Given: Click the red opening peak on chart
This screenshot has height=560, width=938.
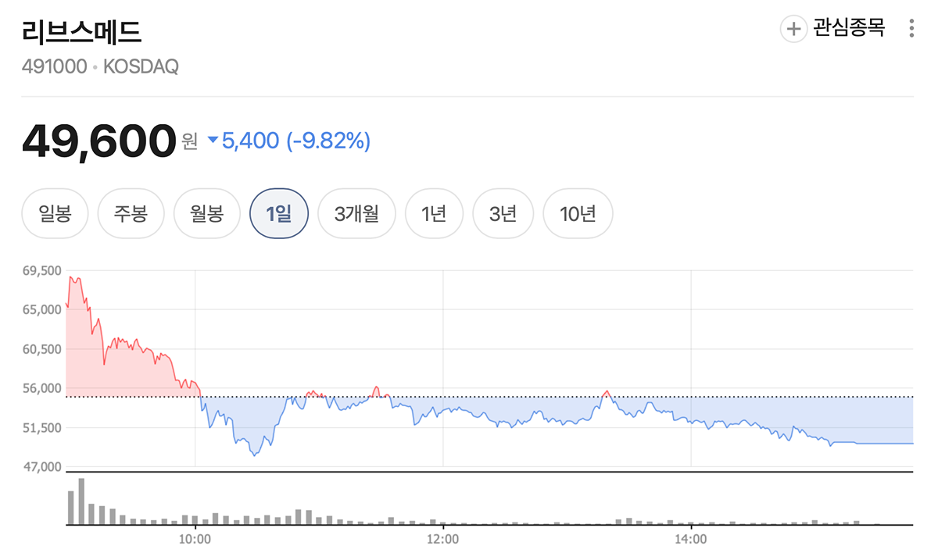Looking at the screenshot, I should click(72, 278).
